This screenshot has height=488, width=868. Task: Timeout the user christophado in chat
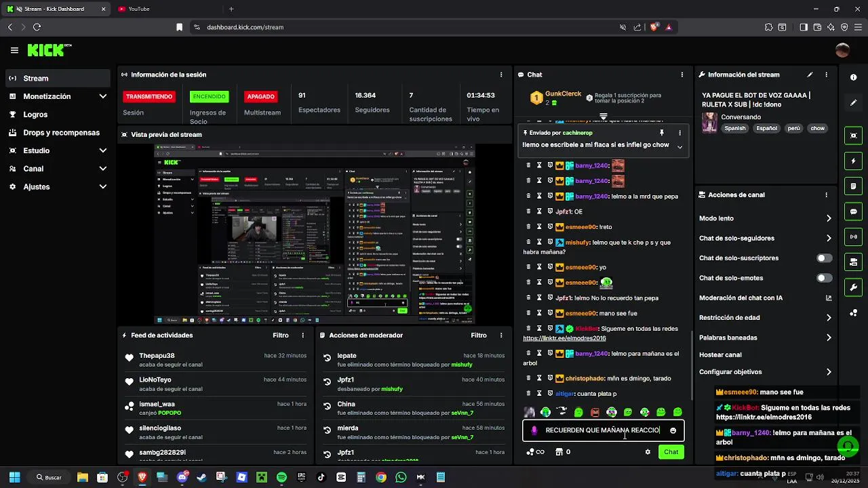tap(539, 378)
